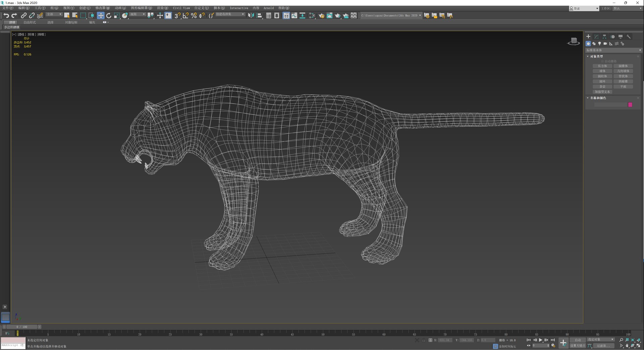Viewport: 644px width, 350px height.
Task: Click the Pan View hand icon
Action: [627, 346]
